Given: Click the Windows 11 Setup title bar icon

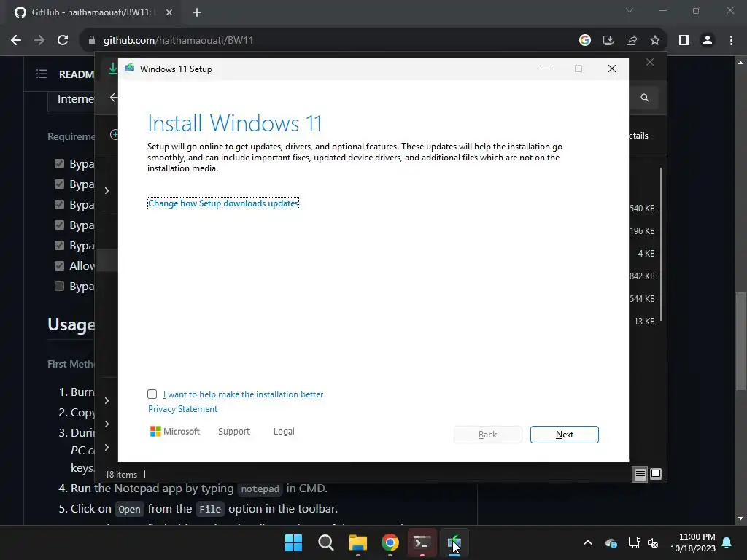Looking at the screenshot, I should [x=130, y=69].
